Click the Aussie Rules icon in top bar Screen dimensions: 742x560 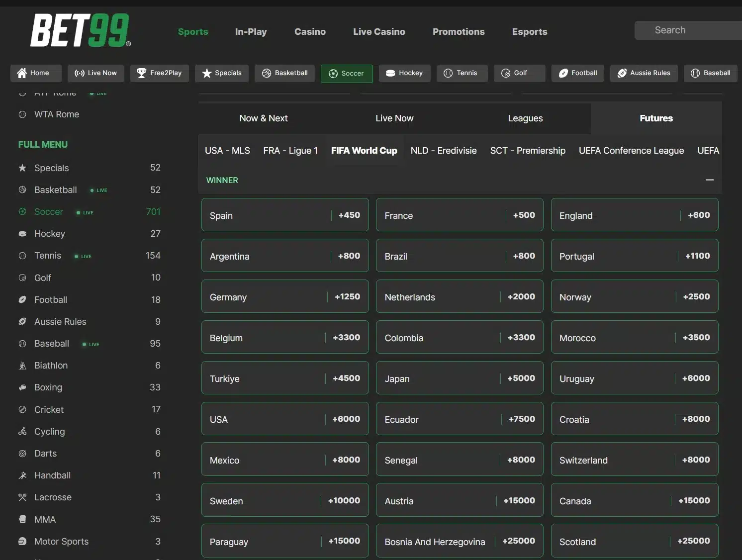click(x=622, y=73)
